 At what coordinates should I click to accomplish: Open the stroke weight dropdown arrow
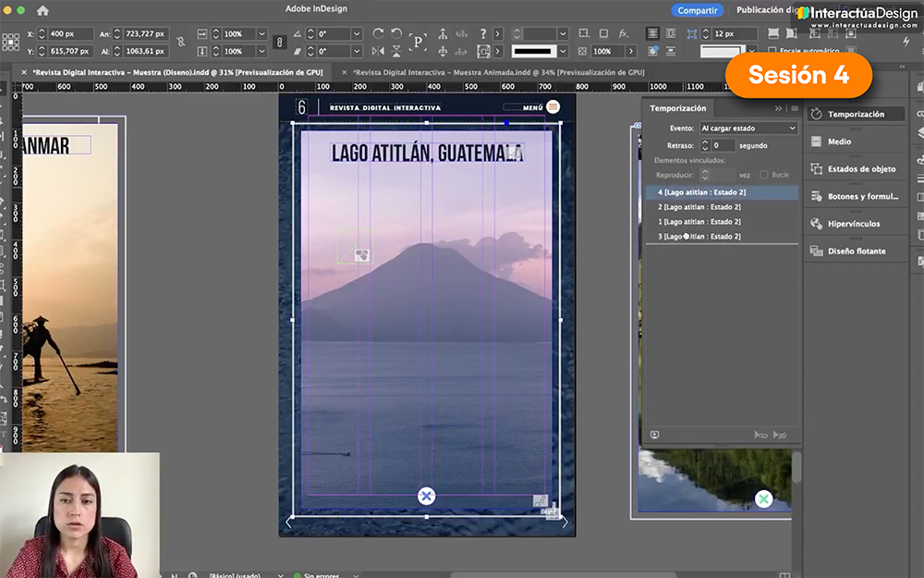(x=563, y=33)
